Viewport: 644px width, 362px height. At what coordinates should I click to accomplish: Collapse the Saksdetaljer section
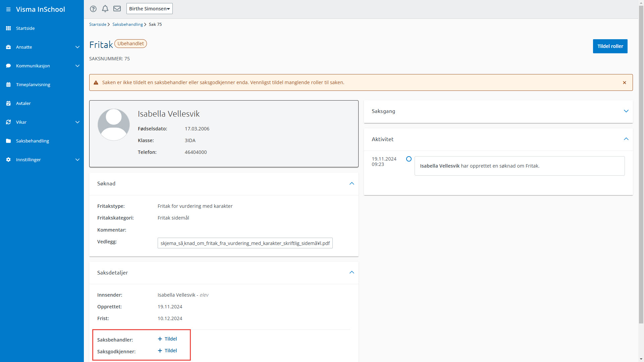pyautogui.click(x=352, y=273)
